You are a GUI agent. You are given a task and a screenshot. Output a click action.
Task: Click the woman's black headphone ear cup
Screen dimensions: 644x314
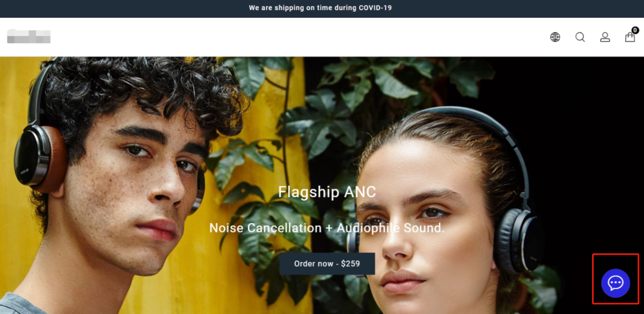tap(518, 239)
